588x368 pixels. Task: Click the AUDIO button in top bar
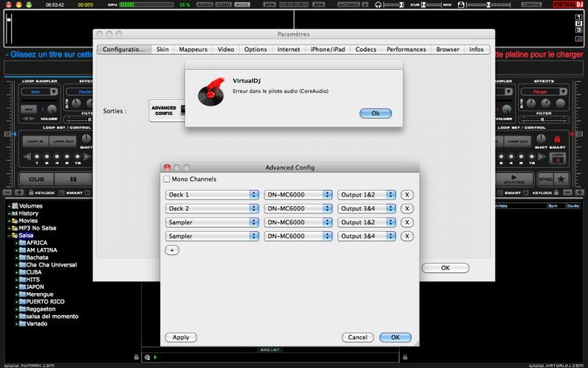(205, 4)
